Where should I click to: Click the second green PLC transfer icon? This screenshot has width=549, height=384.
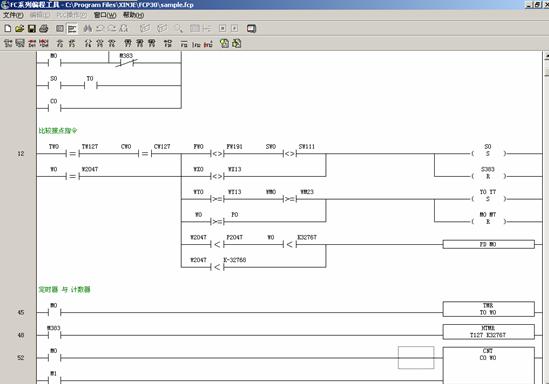pyautogui.click(x=237, y=43)
